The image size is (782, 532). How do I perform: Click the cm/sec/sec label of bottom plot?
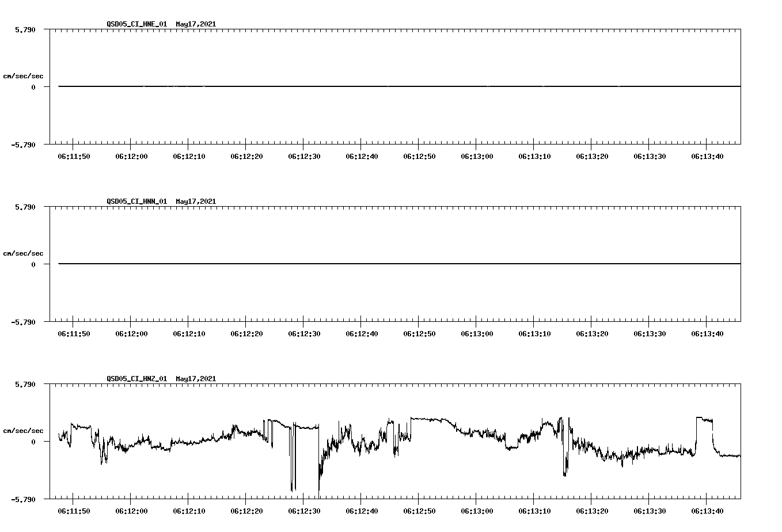click(x=24, y=430)
